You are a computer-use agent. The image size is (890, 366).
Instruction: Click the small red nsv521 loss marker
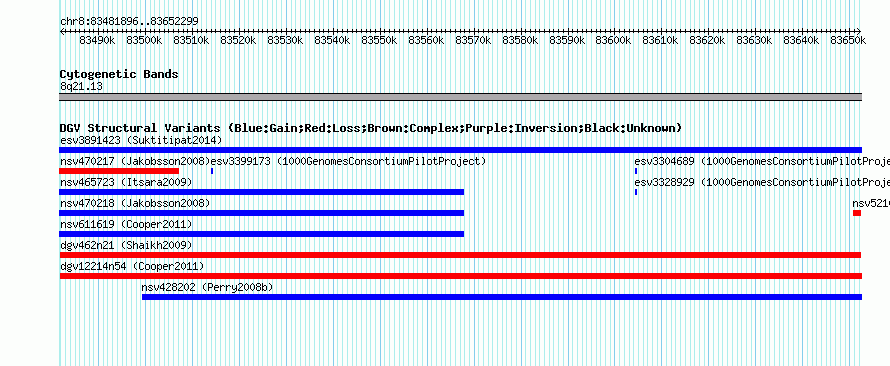[857, 213]
